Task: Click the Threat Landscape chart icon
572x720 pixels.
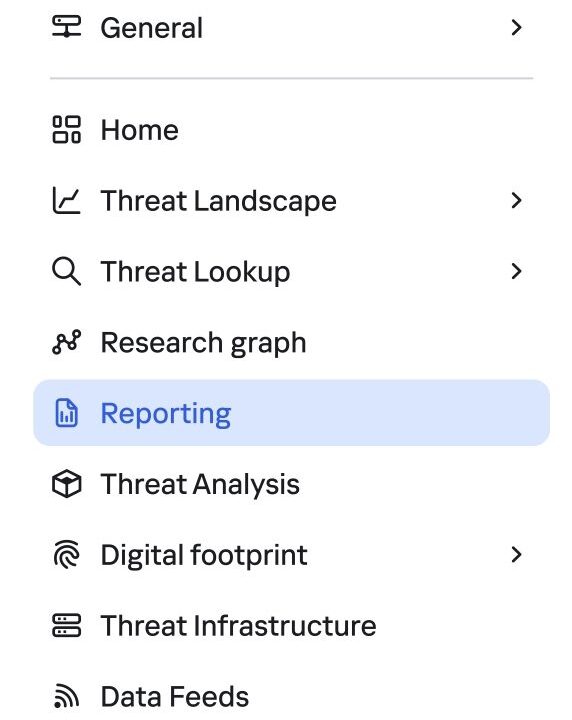Action: click(x=67, y=200)
